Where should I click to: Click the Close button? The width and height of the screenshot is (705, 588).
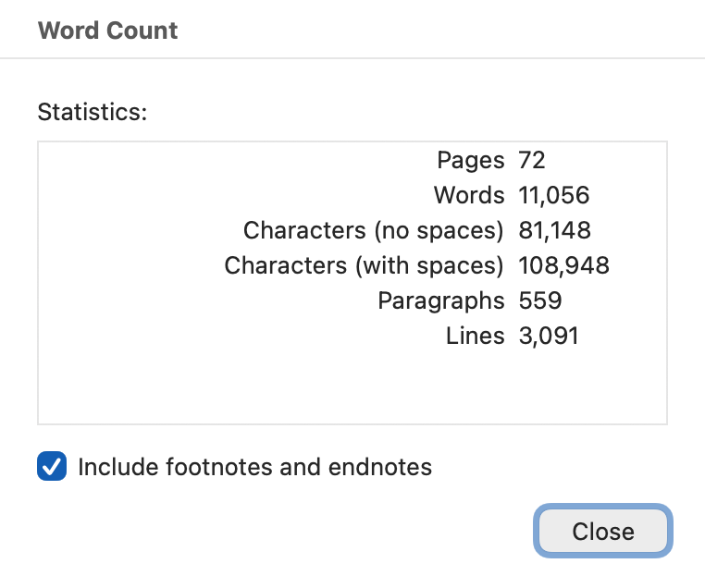pyautogui.click(x=603, y=532)
